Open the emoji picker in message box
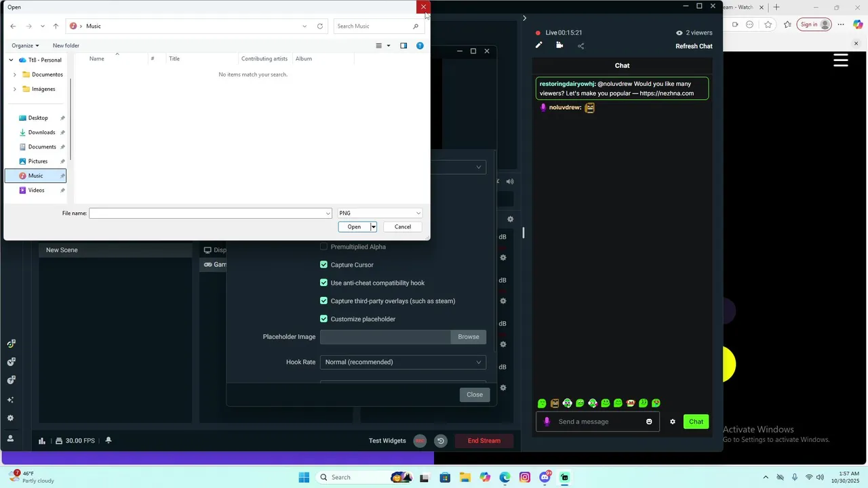Image resolution: width=868 pixels, height=488 pixels. click(649, 422)
